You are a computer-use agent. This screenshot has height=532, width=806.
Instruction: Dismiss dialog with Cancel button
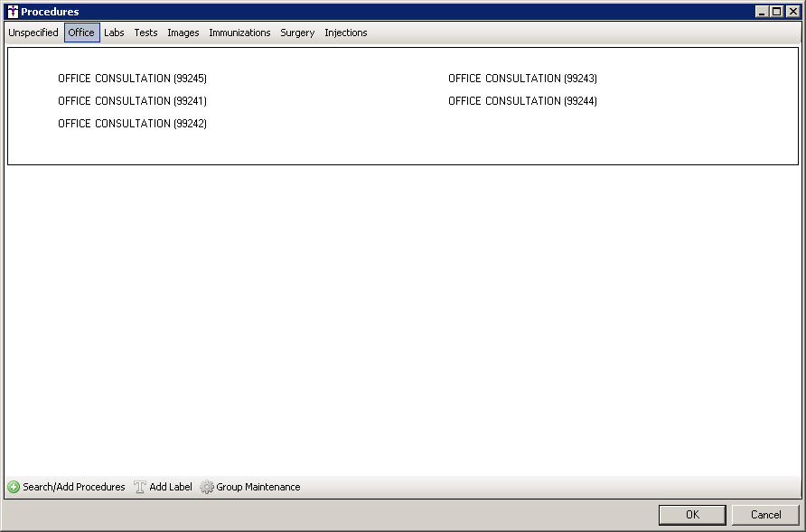765,515
